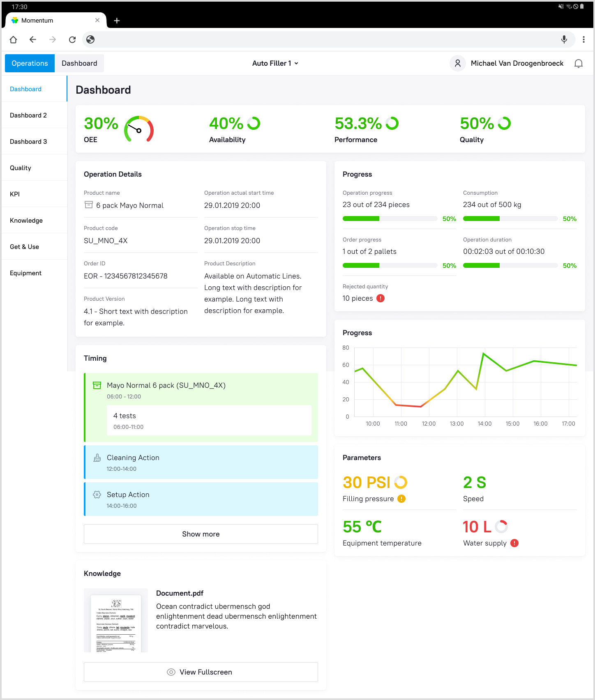Viewport: 595px width, 700px height.
Task: Click the Availability ring indicator
Action: pyautogui.click(x=254, y=123)
